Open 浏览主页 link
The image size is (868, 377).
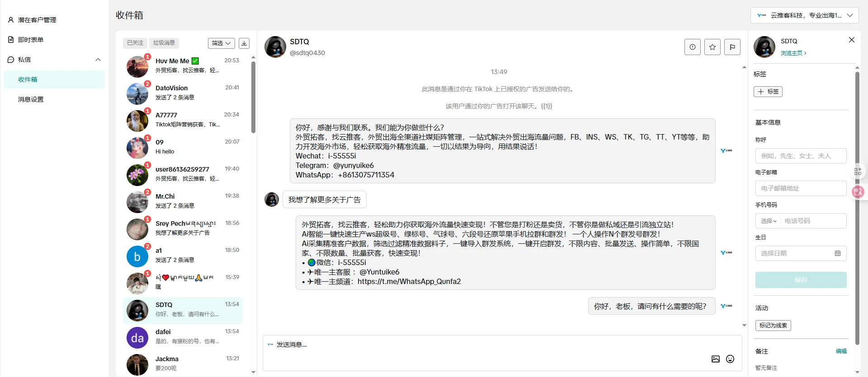tap(793, 53)
